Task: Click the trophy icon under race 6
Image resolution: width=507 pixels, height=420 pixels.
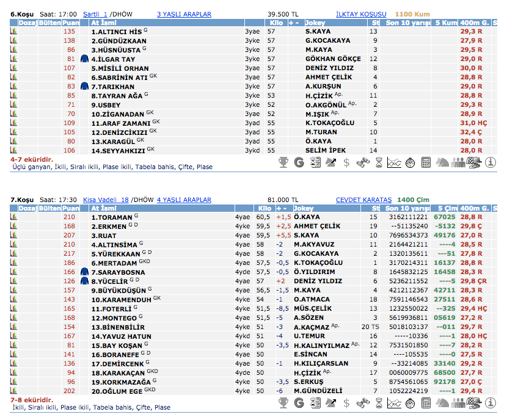Action: coord(283,162)
